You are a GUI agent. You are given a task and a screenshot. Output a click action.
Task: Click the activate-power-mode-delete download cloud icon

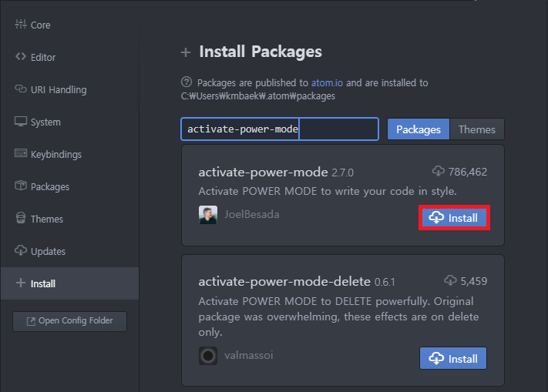click(x=450, y=280)
